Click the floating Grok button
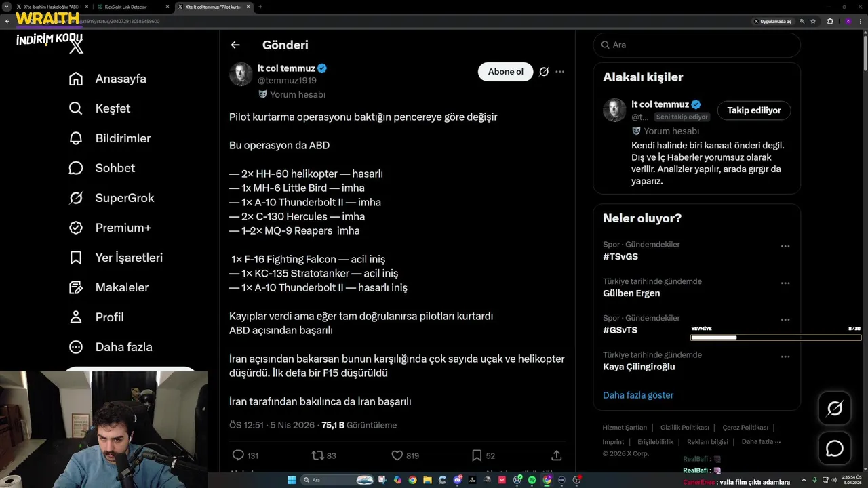868x488 pixels. coord(835,408)
